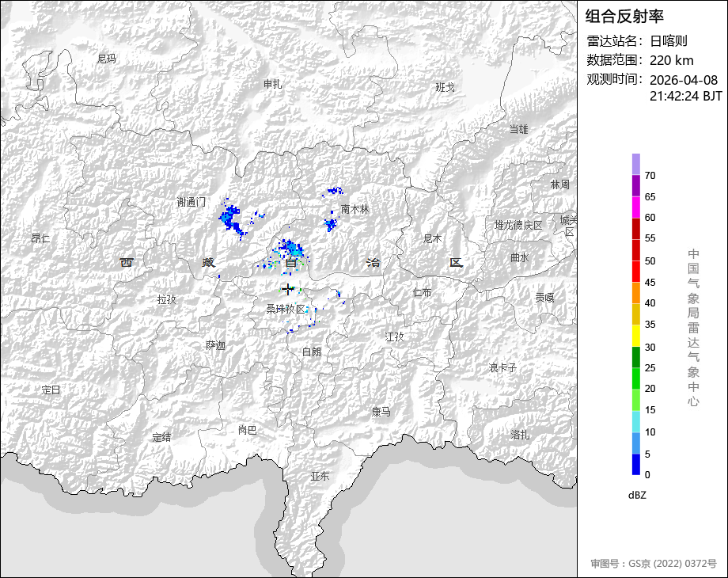This screenshot has width=728, height=578.
Task: Click the 定结 map label
Action: coord(161,437)
